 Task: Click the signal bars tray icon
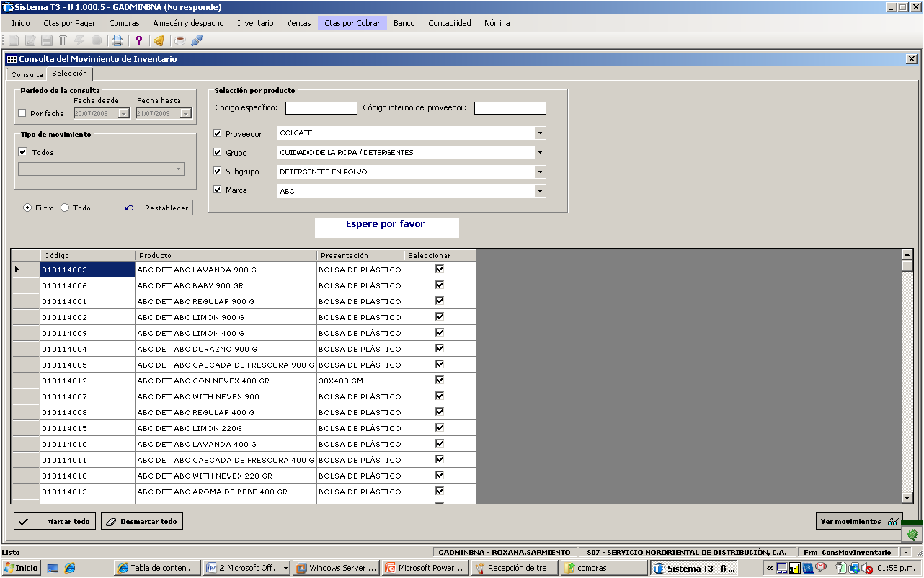pyautogui.click(x=795, y=568)
